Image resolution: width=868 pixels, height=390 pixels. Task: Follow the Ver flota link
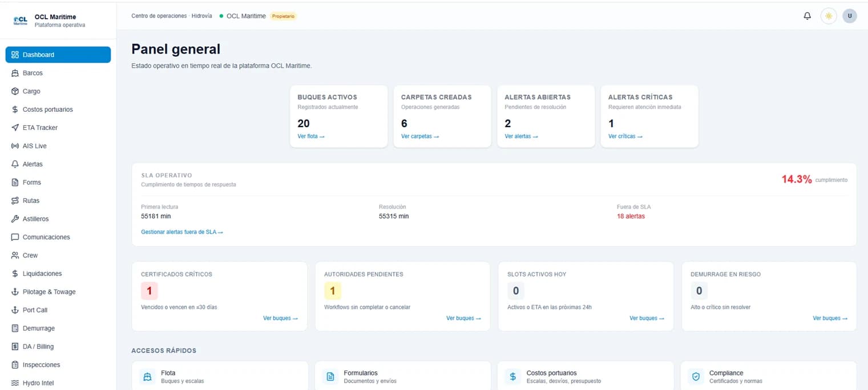(311, 136)
